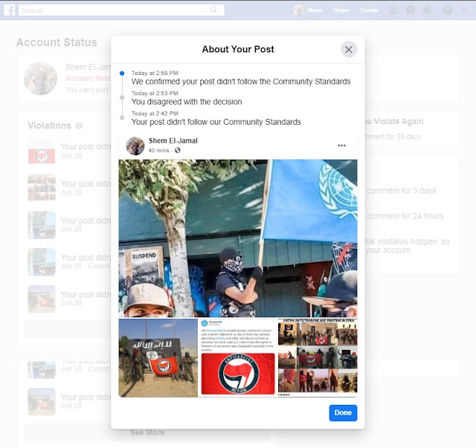Open the friend requests icon
This screenshot has height=448, width=476.
tap(393, 10)
